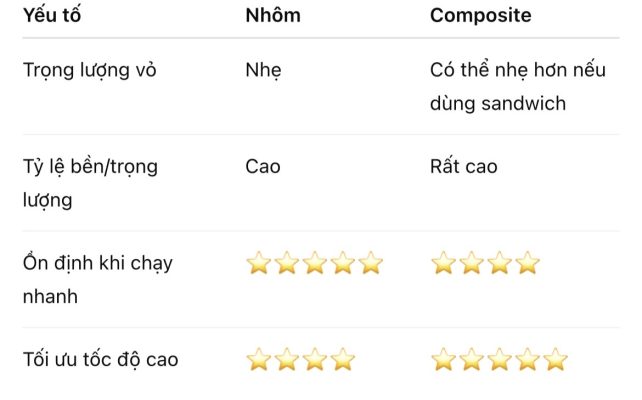This screenshot has width=642, height=400.
Task: Click the "Rất cao" cell under Composite
Action: point(463,167)
